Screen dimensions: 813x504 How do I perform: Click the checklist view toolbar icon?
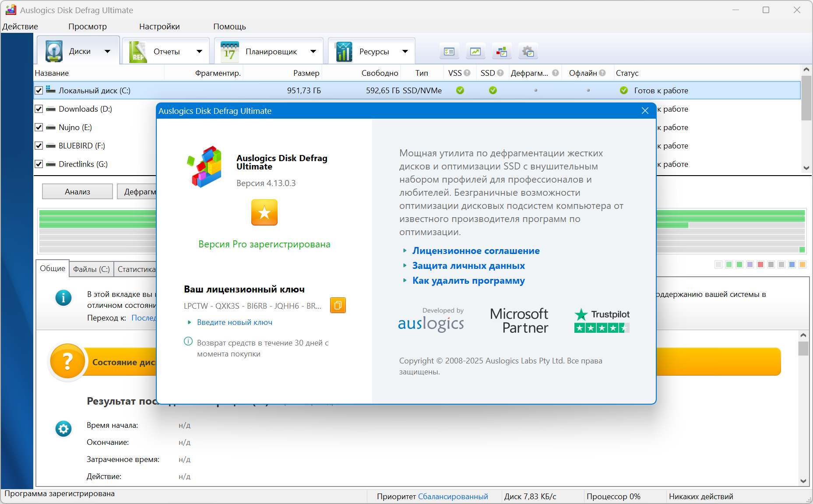click(x=449, y=52)
